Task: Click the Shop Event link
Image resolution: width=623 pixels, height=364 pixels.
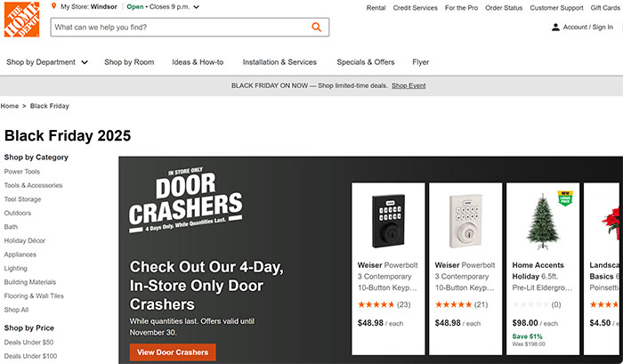Action: click(409, 85)
